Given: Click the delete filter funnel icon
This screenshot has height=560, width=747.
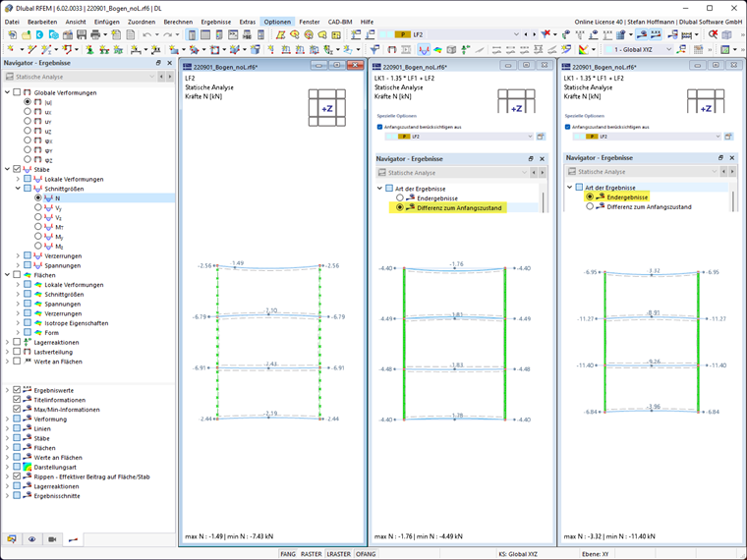Looking at the screenshot, I should 546,34.
